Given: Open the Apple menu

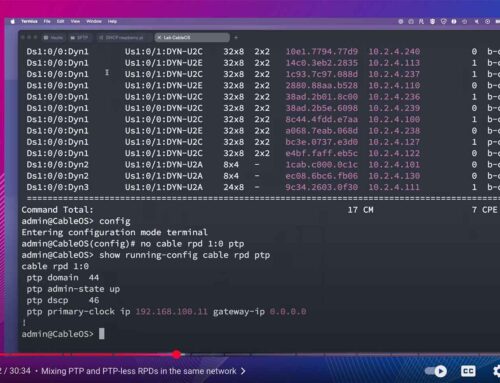Looking at the screenshot, I should coord(13,21).
